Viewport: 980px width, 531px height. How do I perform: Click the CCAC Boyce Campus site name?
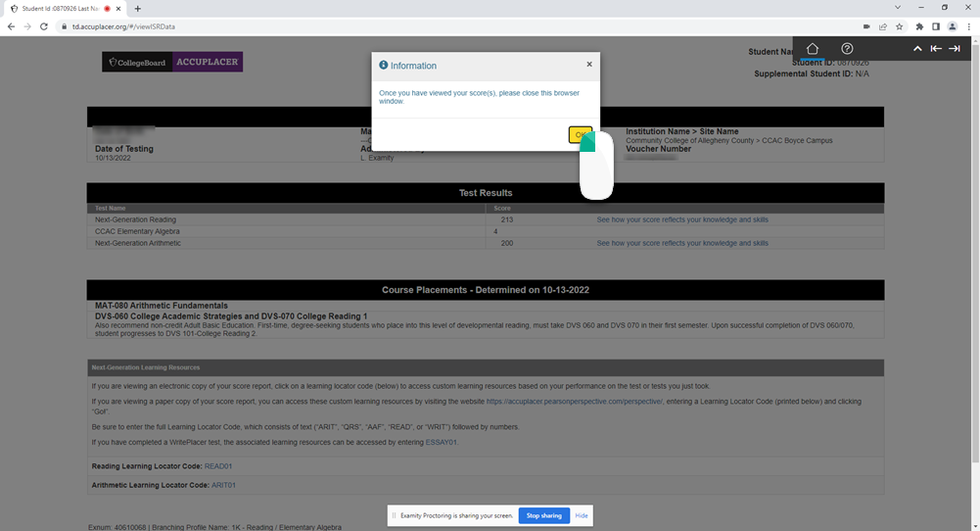pyautogui.click(x=797, y=141)
